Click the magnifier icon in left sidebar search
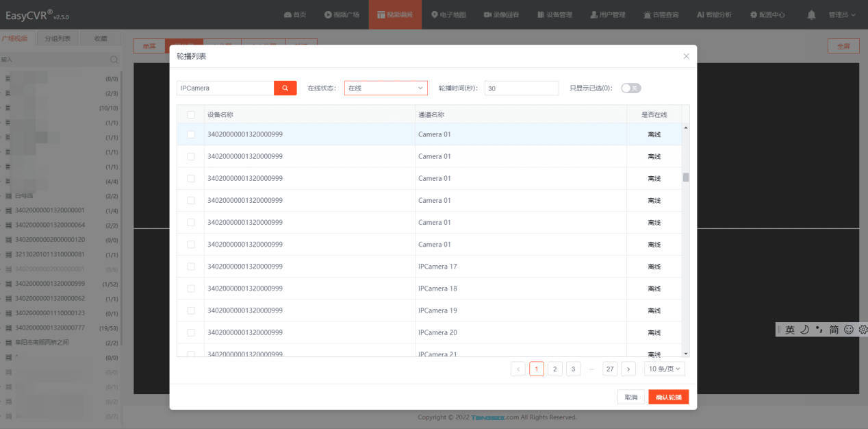The height and width of the screenshot is (429, 868). coord(114,60)
